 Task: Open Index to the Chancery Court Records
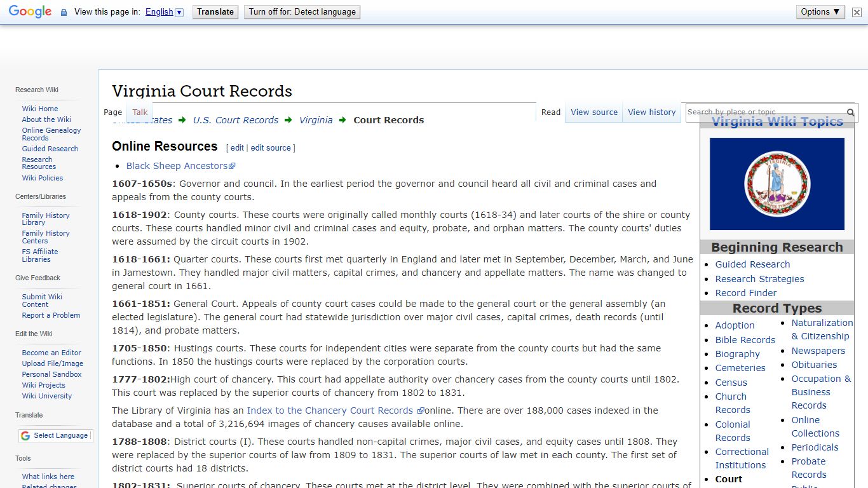(335, 410)
